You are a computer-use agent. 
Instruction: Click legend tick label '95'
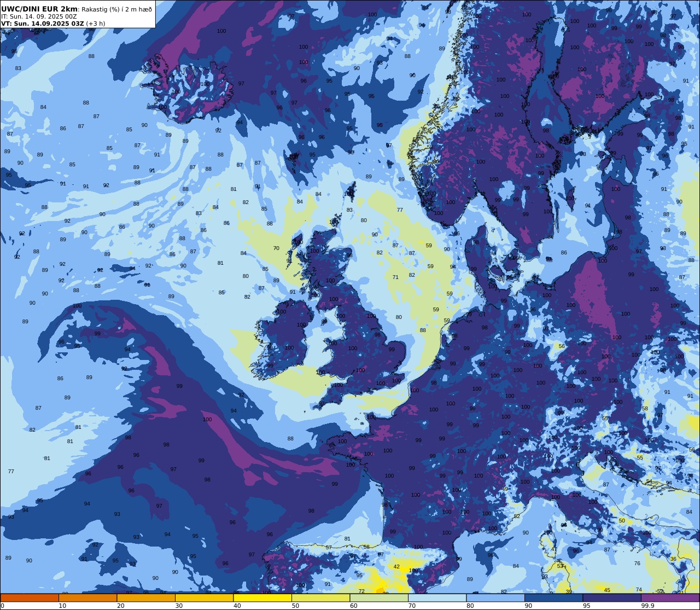586,606
